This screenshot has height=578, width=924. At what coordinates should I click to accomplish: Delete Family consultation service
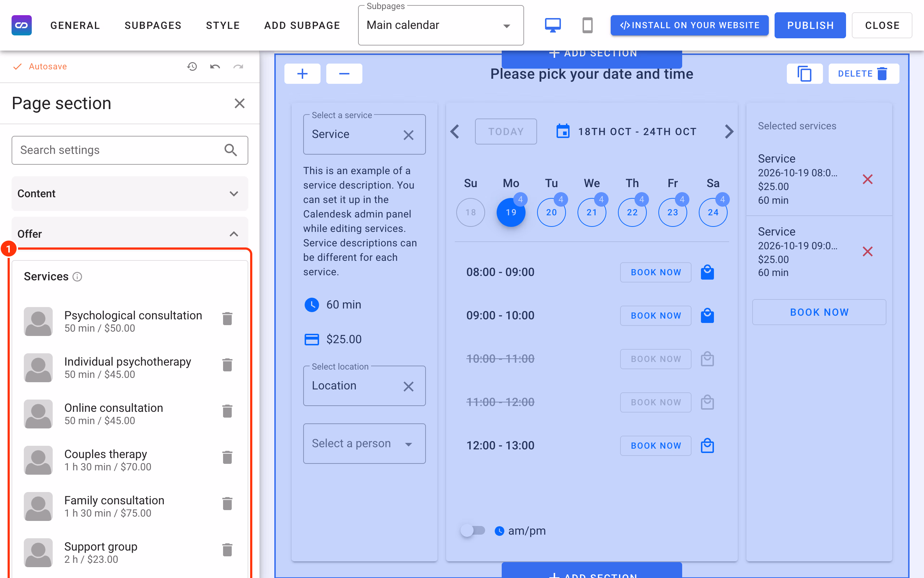pos(227,504)
